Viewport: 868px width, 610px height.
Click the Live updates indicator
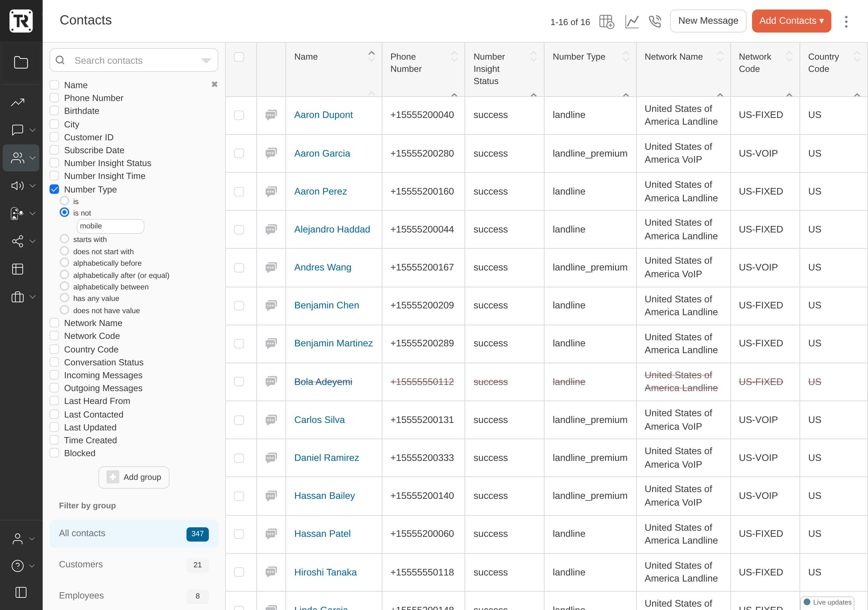(827, 602)
